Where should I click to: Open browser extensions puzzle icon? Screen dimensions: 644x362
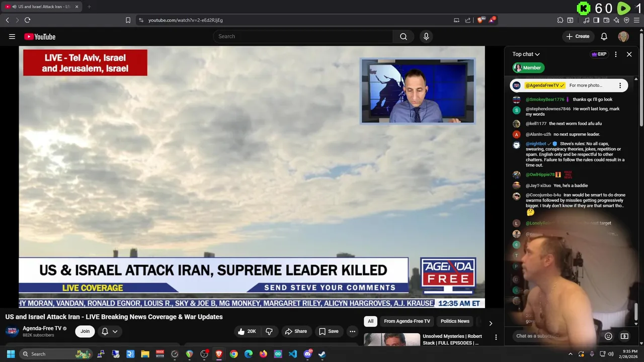(x=560, y=20)
